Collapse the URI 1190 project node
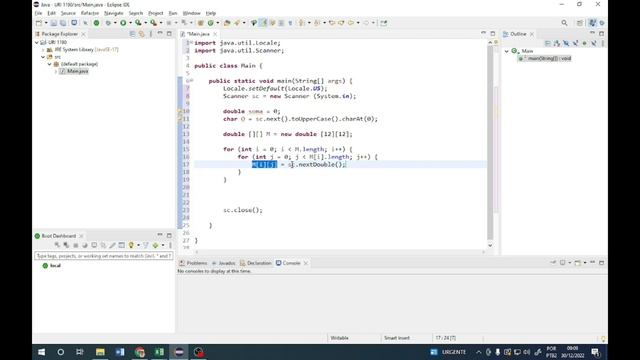Viewport: 640px width, 360px height. (37, 42)
